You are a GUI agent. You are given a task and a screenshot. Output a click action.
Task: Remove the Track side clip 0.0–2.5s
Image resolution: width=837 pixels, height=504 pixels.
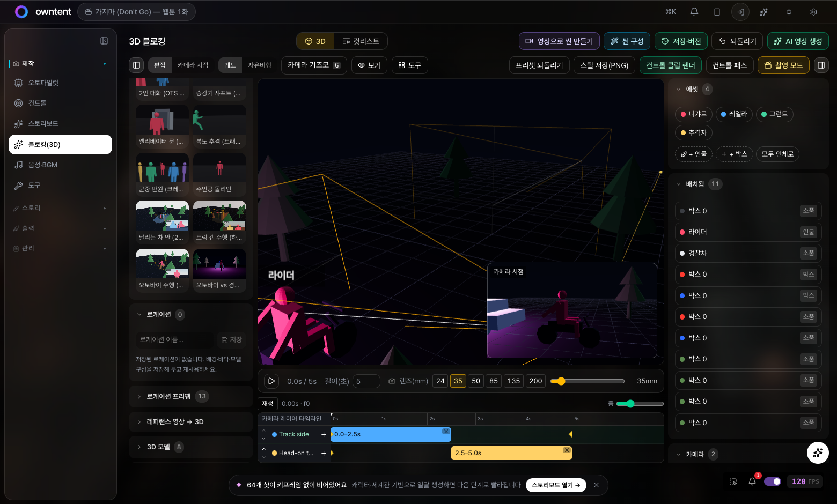446,432
